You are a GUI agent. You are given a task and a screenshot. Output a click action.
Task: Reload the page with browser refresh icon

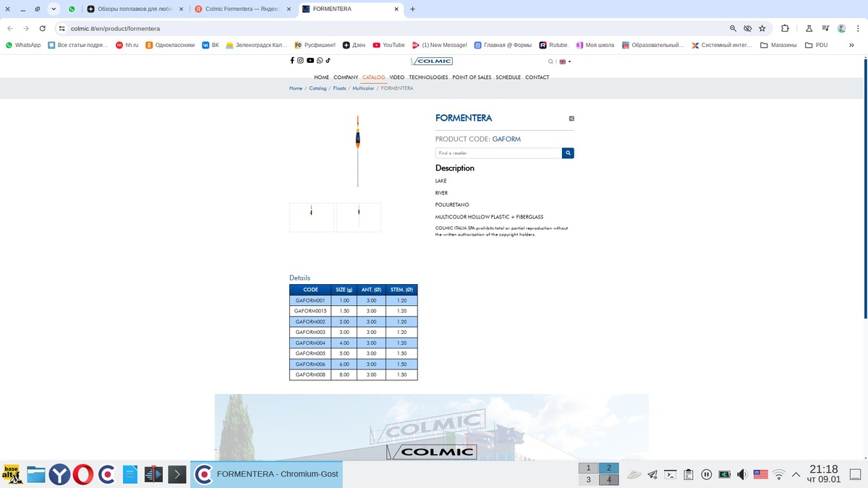(43, 28)
